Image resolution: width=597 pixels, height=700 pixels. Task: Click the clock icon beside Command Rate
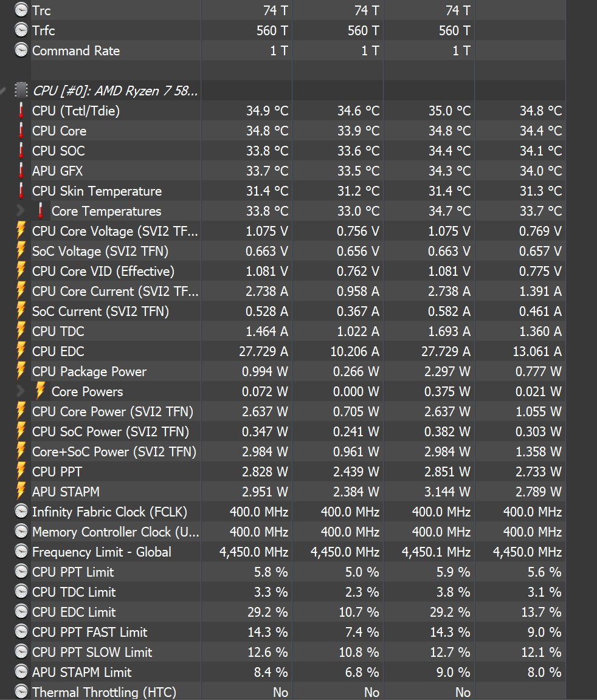[x=21, y=50]
